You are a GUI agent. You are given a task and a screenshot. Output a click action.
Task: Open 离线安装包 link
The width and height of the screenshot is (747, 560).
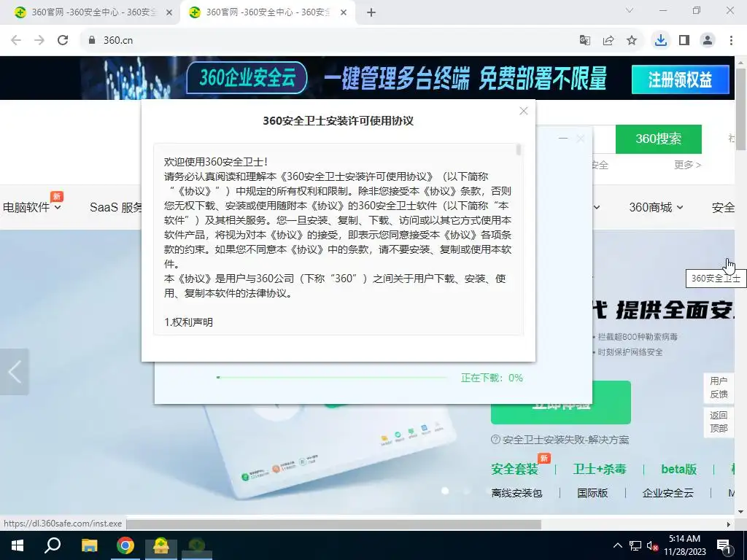coord(517,493)
